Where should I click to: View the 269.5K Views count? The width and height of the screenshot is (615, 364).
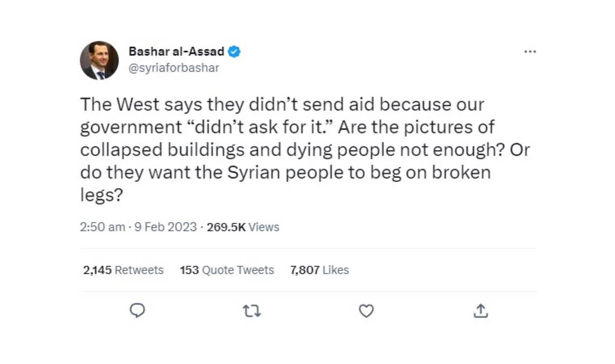tap(243, 227)
